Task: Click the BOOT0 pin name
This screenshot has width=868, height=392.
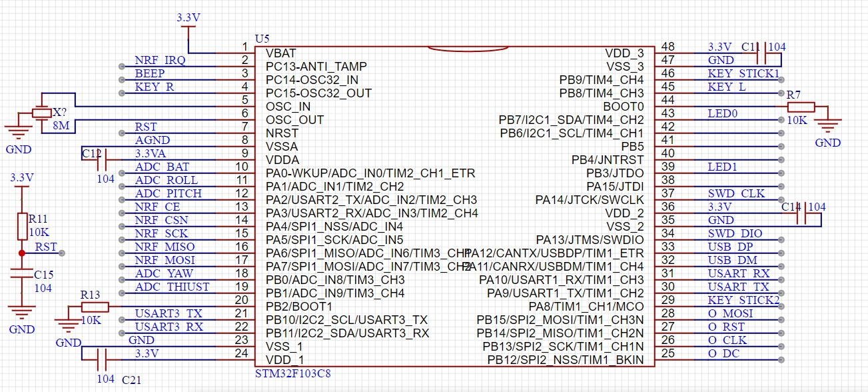Action: pos(624,107)
